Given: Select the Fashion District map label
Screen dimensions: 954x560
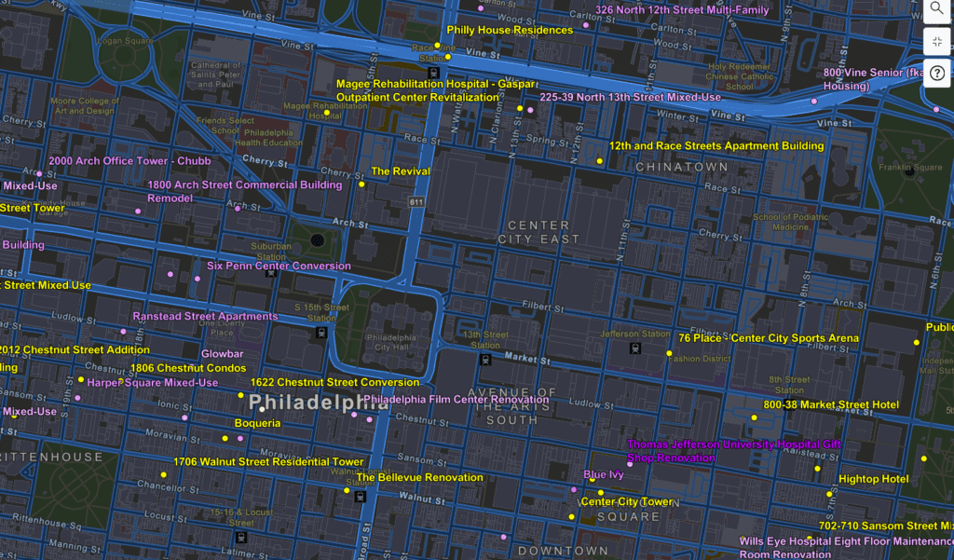Looking at the screenshot, I should coord(700,359).
